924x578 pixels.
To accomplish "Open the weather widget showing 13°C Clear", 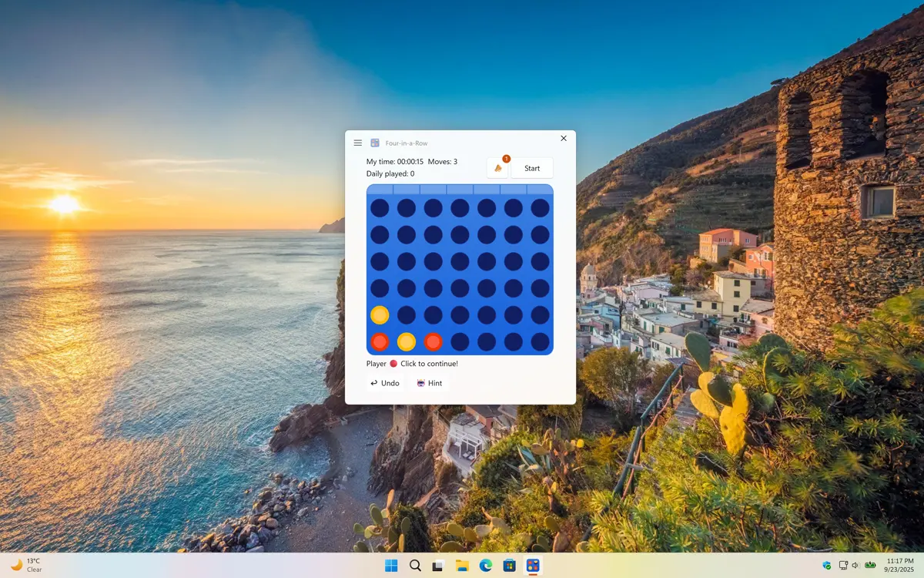I will [27, 565].
